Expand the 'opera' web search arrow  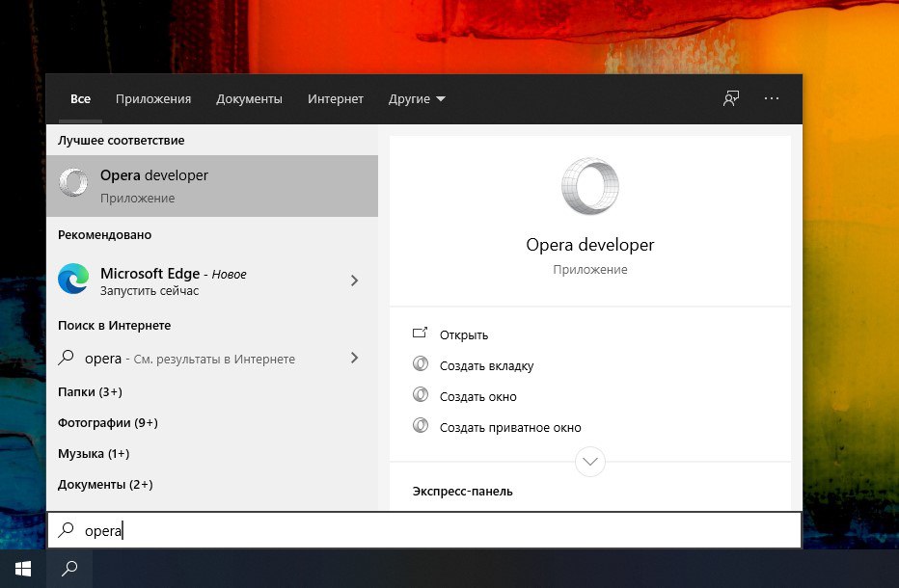point(354,358)
